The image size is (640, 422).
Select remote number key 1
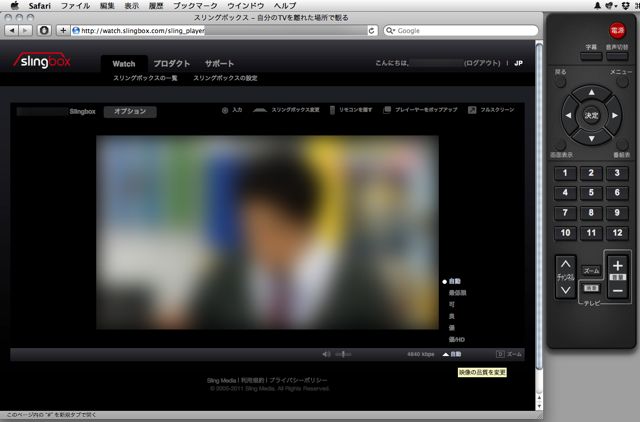(565, 173)
